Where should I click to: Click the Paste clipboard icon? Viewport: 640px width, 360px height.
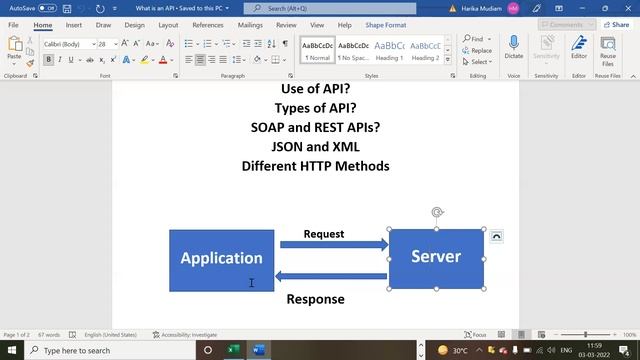coord(14,44)
